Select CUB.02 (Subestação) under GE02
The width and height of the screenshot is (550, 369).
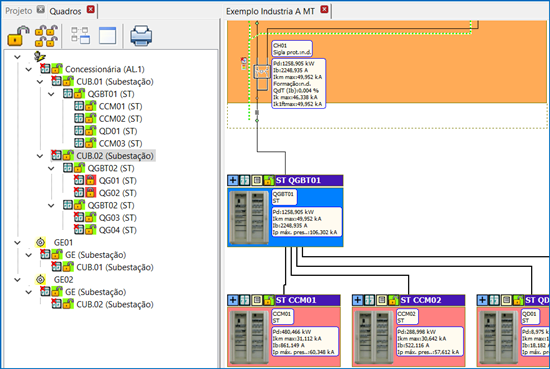click(x=115, y=304)
